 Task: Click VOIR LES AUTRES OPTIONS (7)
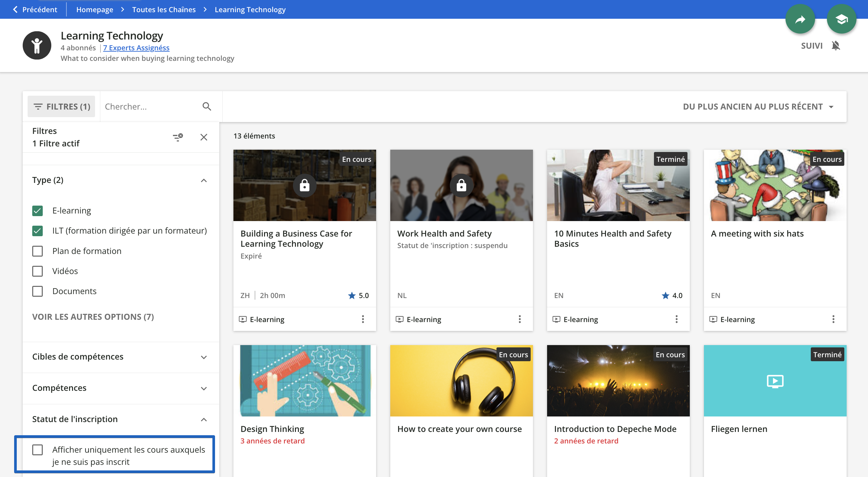coord(93,317)
